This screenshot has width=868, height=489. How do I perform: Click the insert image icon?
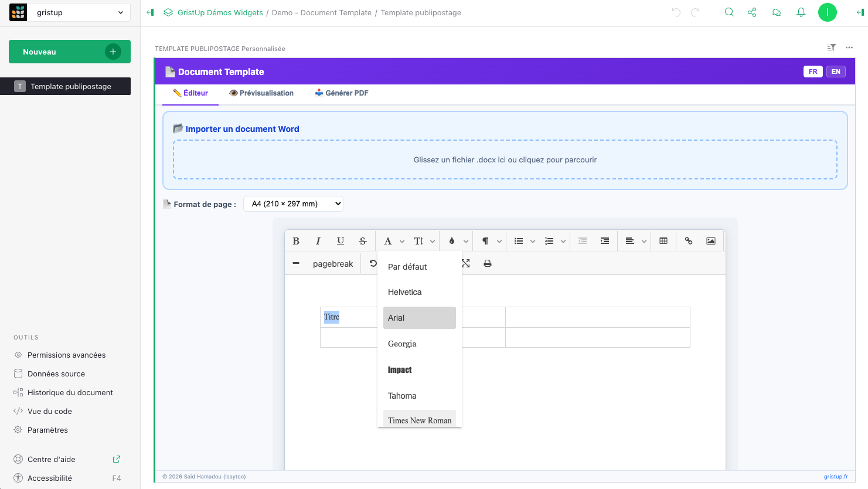(711, 241)
